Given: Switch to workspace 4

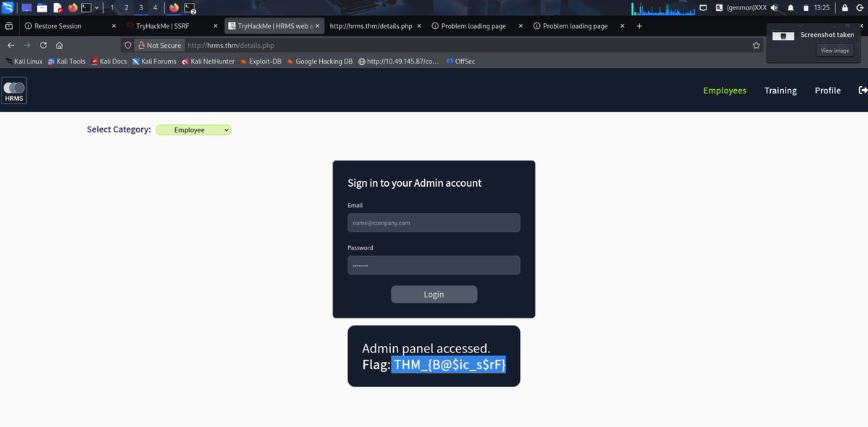Looking at the screenshot, I should pyautogui.click(x=155, y=8).
